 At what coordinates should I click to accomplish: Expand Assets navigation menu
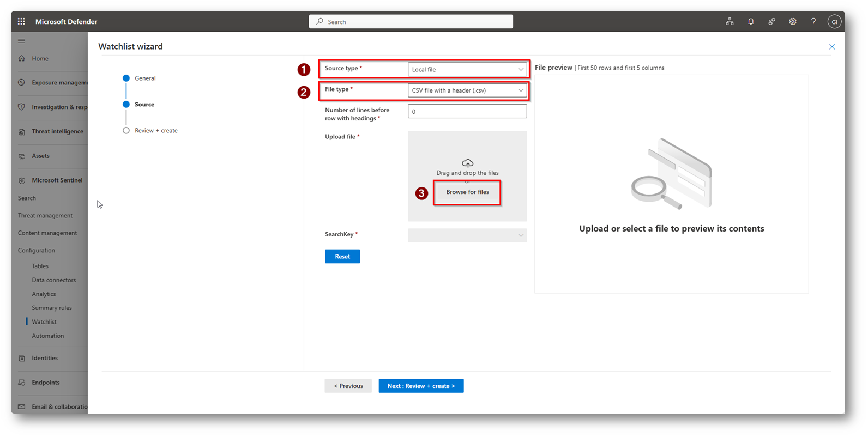click(x=40, y=156)
